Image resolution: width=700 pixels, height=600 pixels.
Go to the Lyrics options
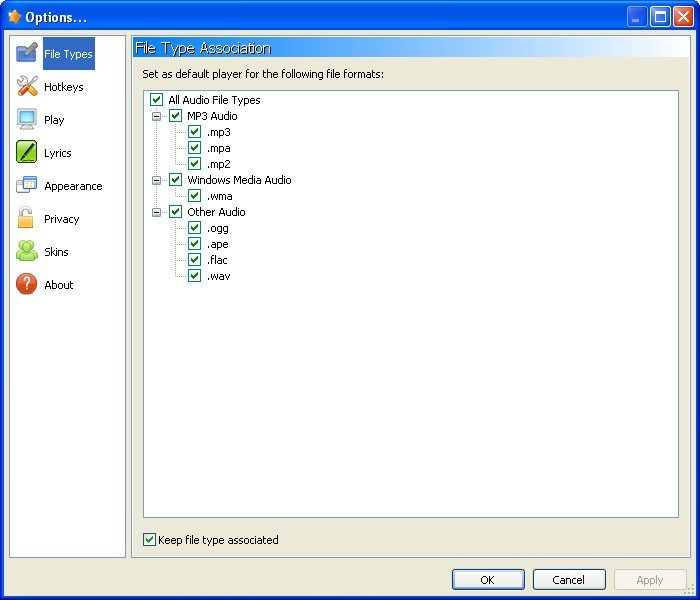58,153
